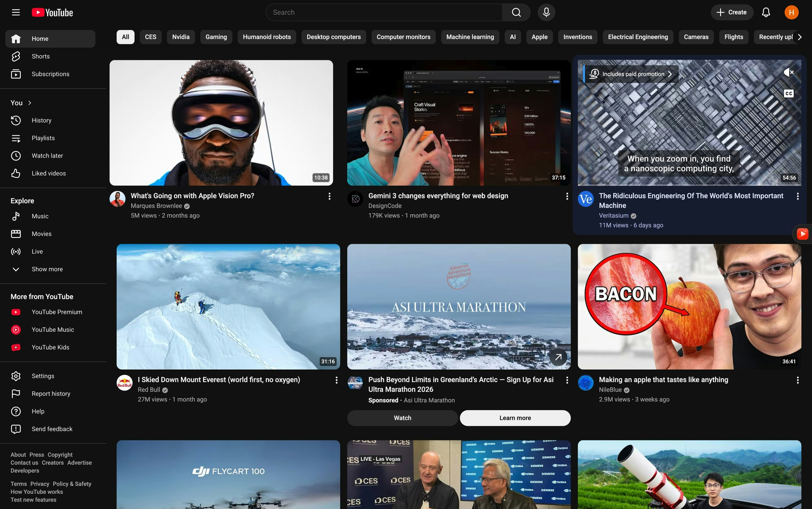Open Shorts from the sidebar
This screenshot has height=509, width=812.
41,56
